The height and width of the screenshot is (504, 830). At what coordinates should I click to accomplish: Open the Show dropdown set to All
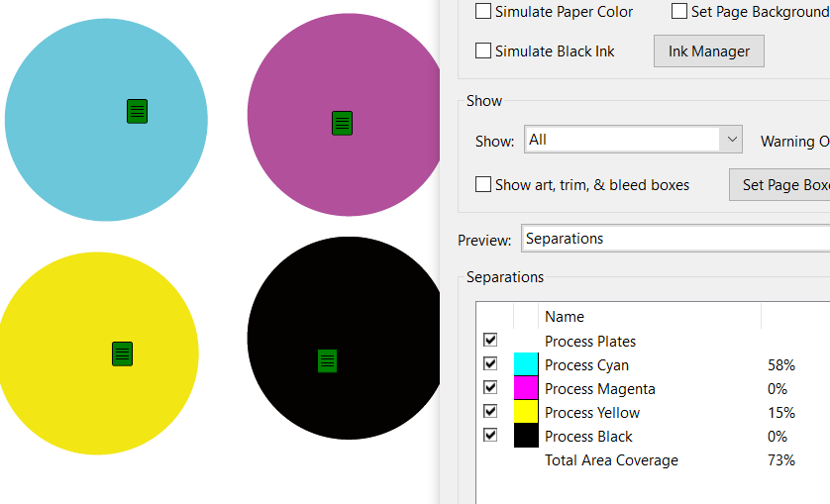coord(633,140)
